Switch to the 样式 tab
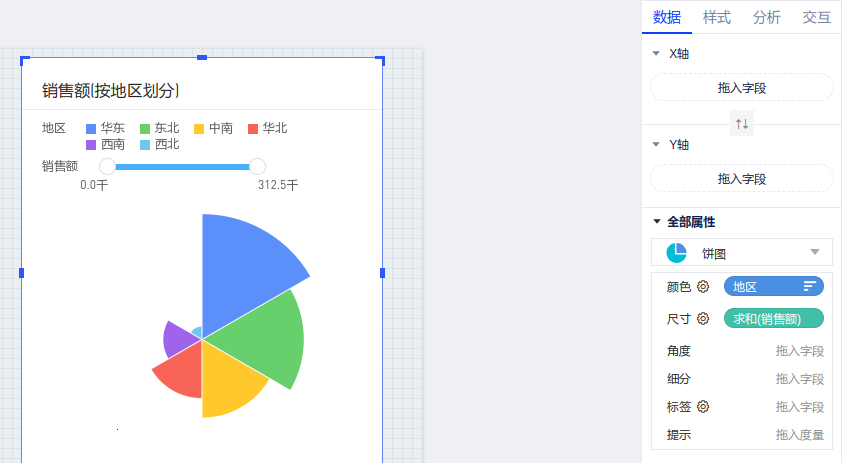842x463 pixels. point(716,17)
